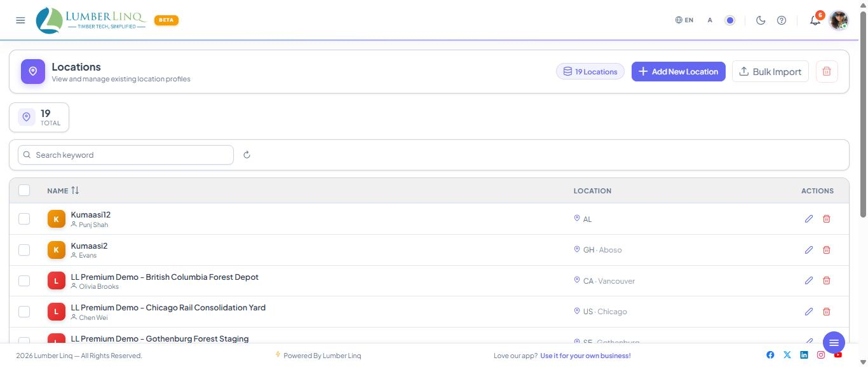
Task: Click the red L avatar for Chicago Rail
Action: 57,312
